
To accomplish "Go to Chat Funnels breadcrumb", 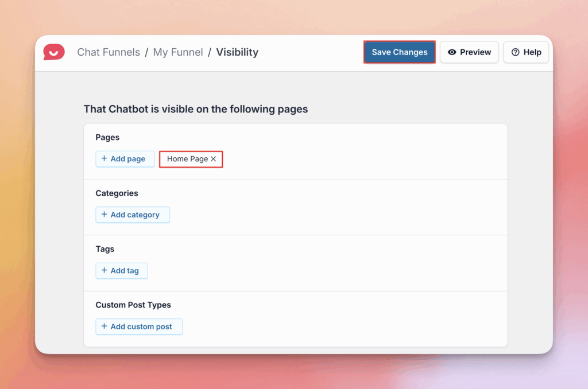I will [x=109, y=52].
